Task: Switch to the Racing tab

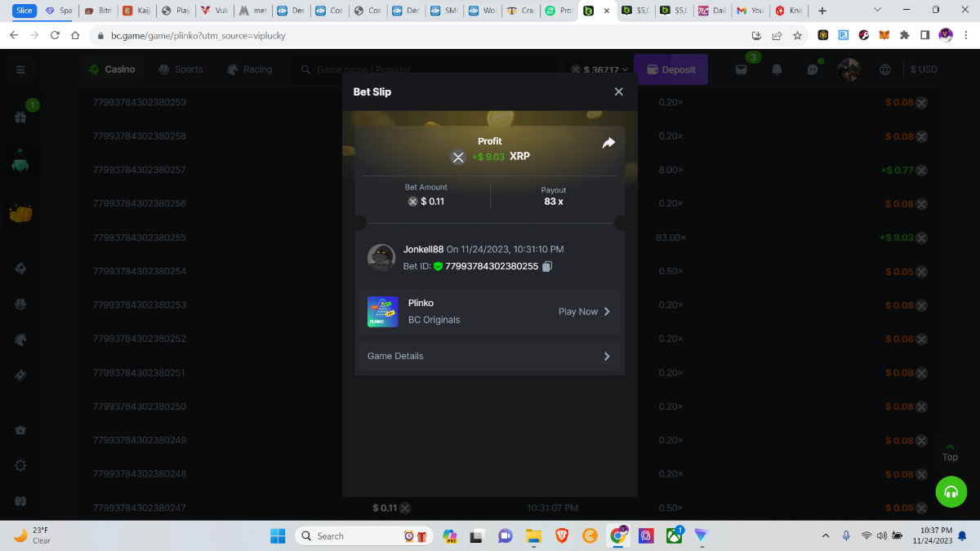Action: pos(250,69)
